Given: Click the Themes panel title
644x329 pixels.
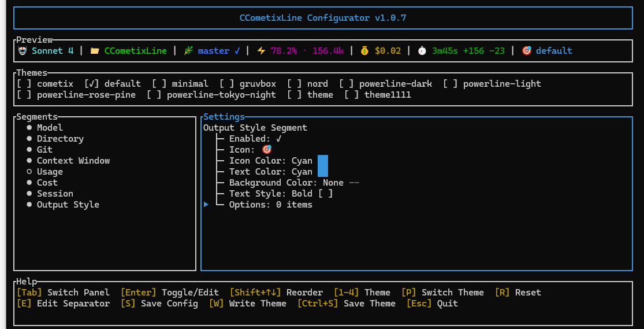Looking at the screenshot, I should click(x=32, y=73).
